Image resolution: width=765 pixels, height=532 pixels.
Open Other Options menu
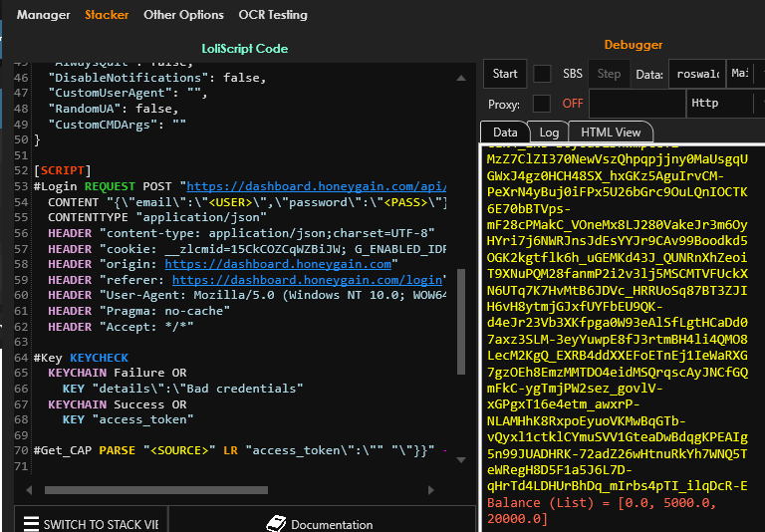(183, 15)
